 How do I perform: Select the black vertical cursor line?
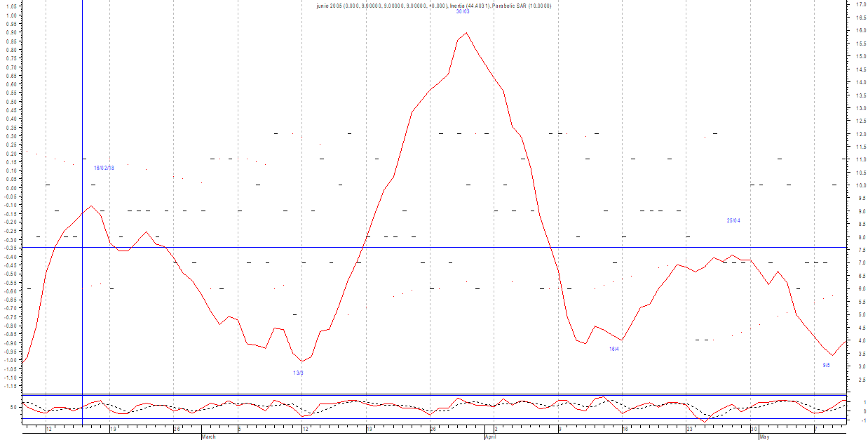pyautogui.click(x=82, y=213)
